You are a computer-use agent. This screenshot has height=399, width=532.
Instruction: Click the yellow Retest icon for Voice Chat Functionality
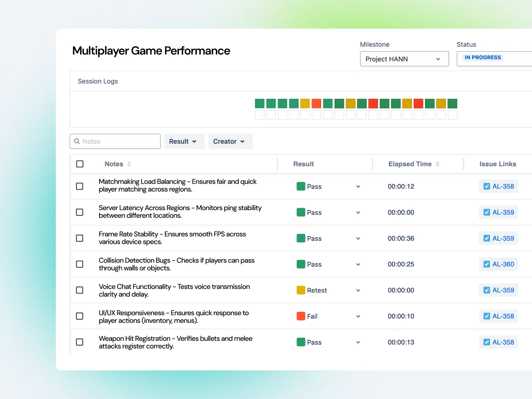pyautogui.click(x=301, y=290)
